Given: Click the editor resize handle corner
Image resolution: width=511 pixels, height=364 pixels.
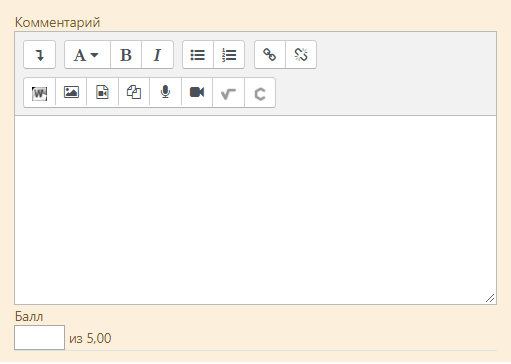Looking at the screenshot, I should point(490,298).
